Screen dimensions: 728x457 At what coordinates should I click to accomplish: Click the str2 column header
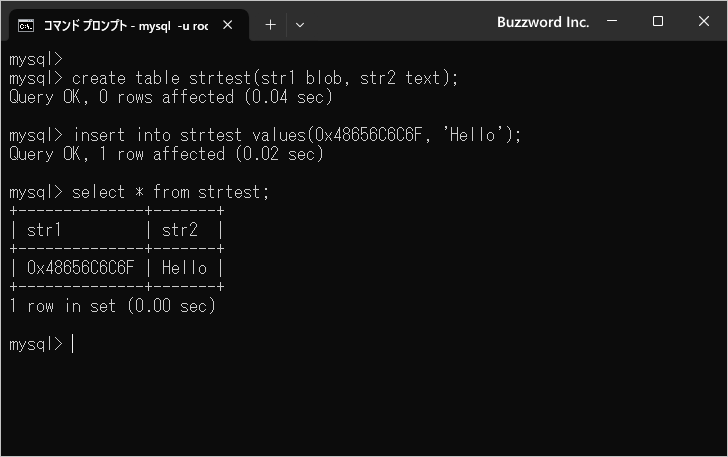click(x=180, y=230)
